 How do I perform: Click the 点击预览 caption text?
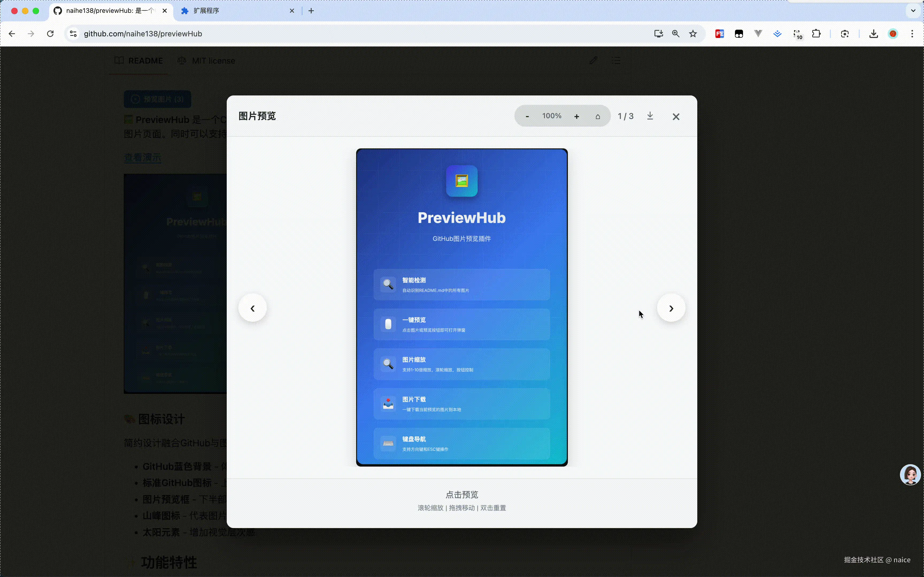(x=462, y=495)
